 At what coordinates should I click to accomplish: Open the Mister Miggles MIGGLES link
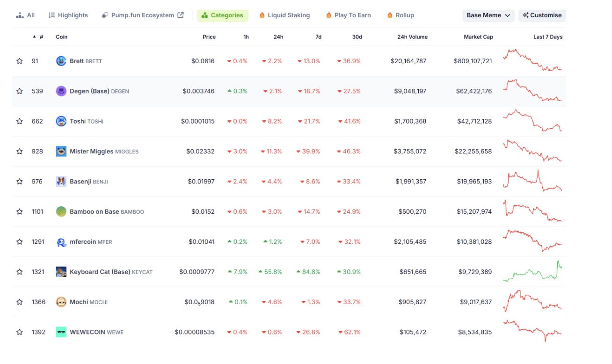pyautogui.click(x=104, y=151)
